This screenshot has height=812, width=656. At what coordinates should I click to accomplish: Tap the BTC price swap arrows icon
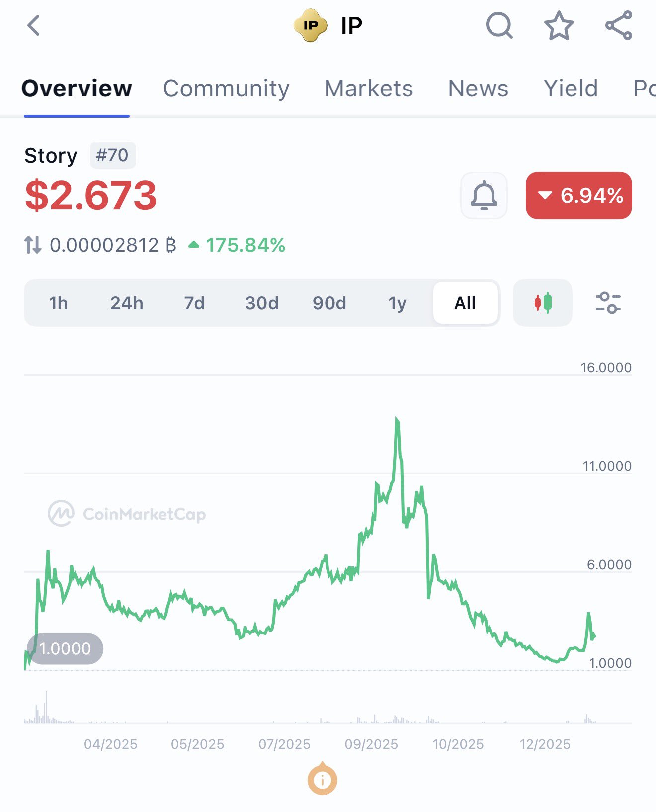33,245
